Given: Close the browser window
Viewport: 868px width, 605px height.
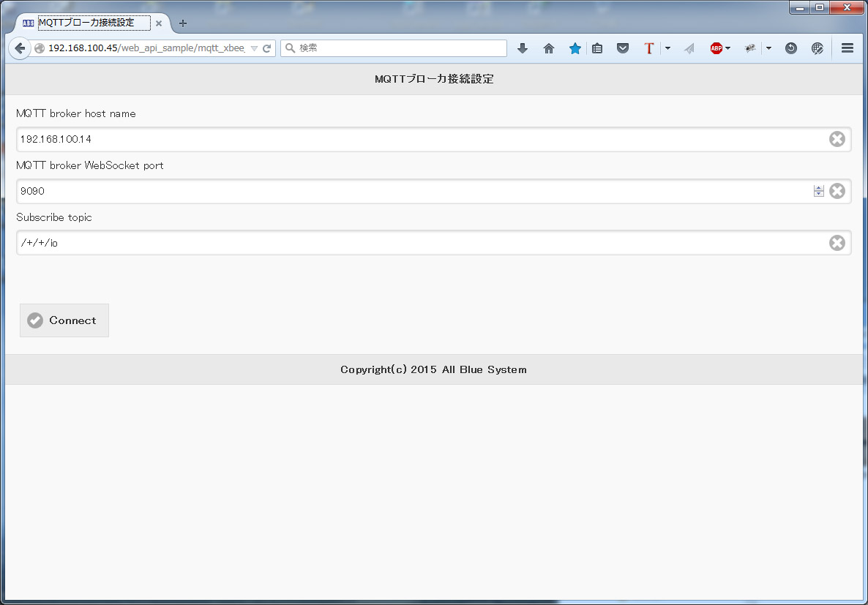Looking at the screenshot, I should tap(847, 8).
